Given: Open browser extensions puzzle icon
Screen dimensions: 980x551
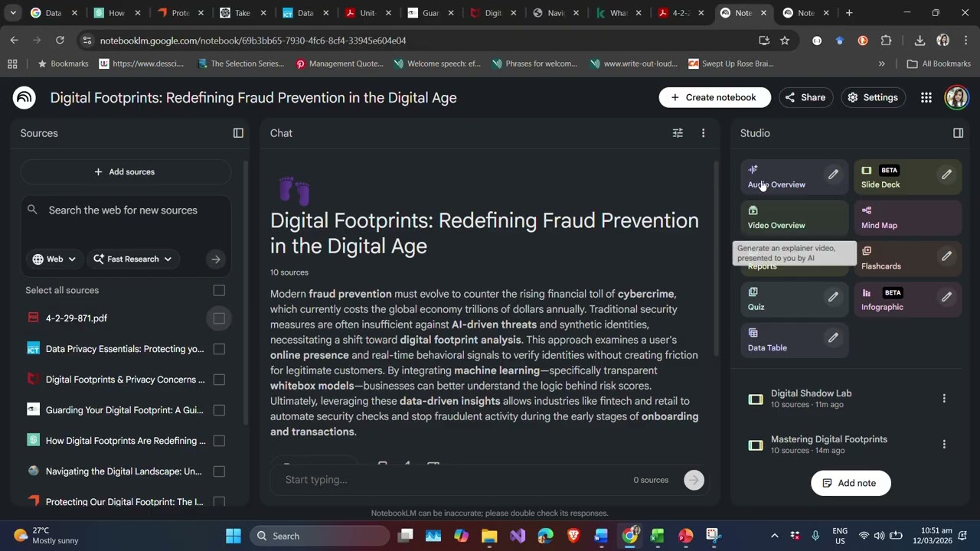Looking at the screenshot, I should [887, 41].
